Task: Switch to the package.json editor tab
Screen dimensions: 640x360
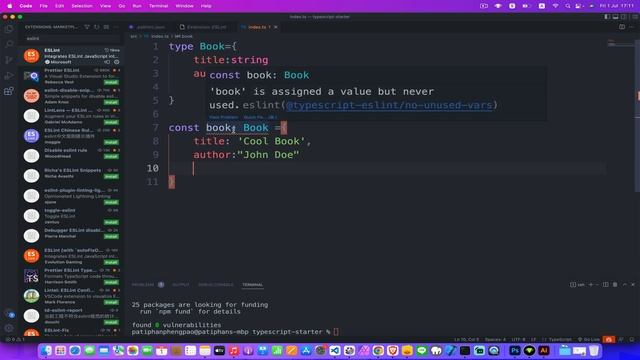Action: (147, 27)
